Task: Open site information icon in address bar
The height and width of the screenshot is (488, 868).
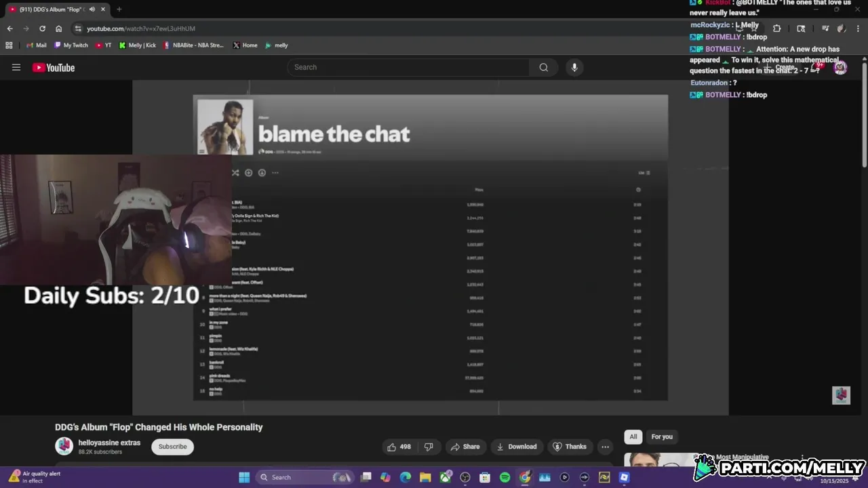Action: pyautogui.click(x=78, y=28)
